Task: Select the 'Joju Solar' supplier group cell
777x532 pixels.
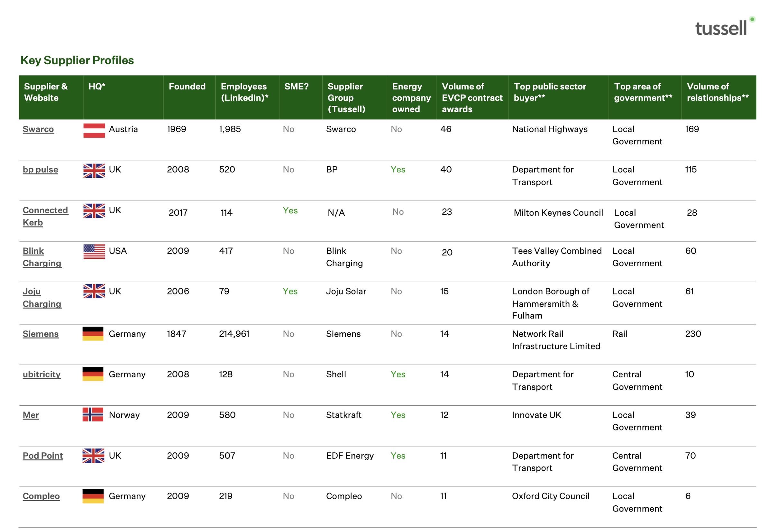Action: pos(346,292)
